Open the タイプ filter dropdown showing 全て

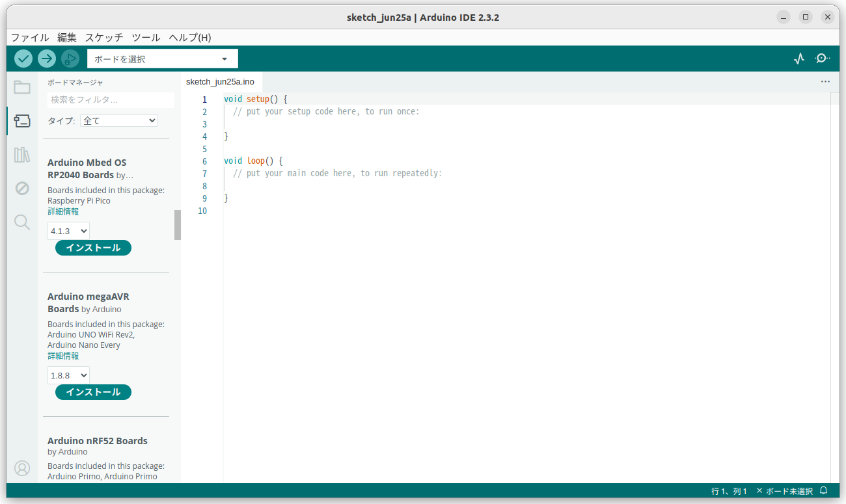118,120
